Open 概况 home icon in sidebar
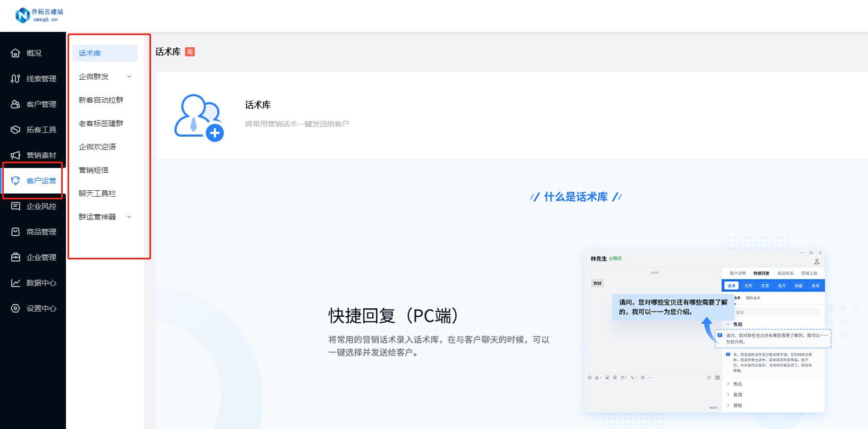The height and width of the screenshot is (429, 868). coord(15,53)
